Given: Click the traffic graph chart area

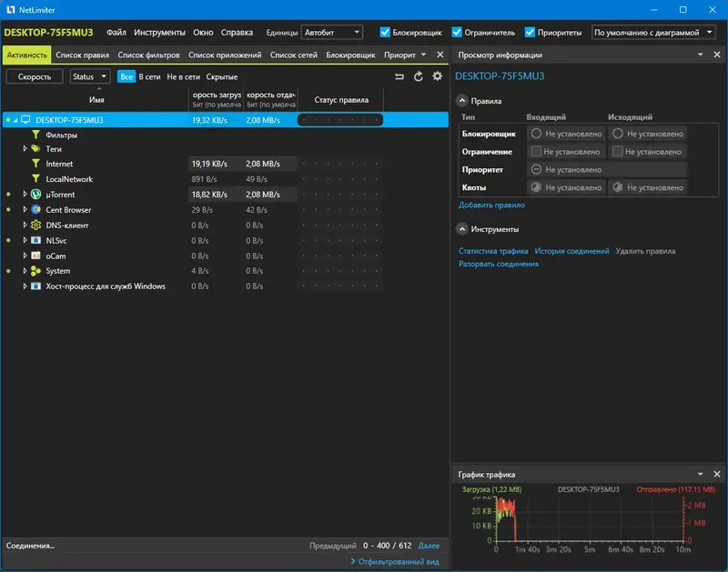Looking at the screenshot, I should click(590, 518).
